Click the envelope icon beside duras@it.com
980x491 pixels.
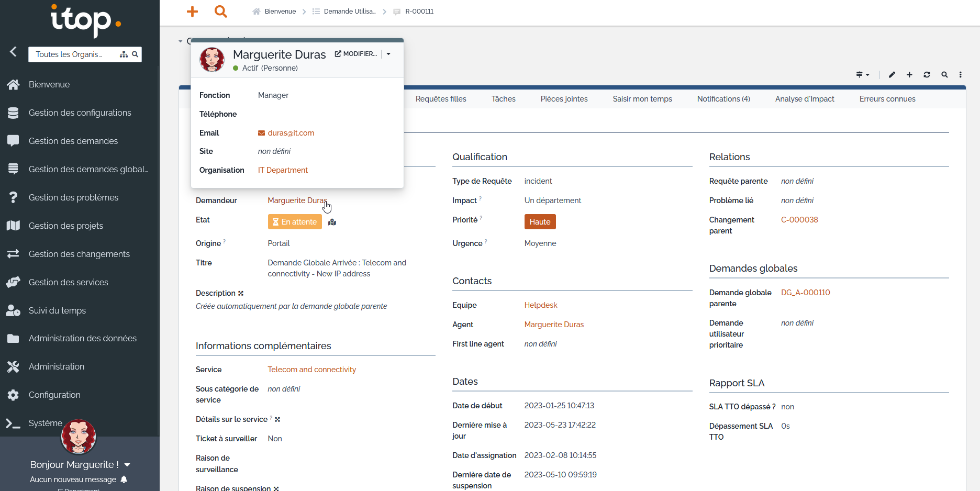261,133
